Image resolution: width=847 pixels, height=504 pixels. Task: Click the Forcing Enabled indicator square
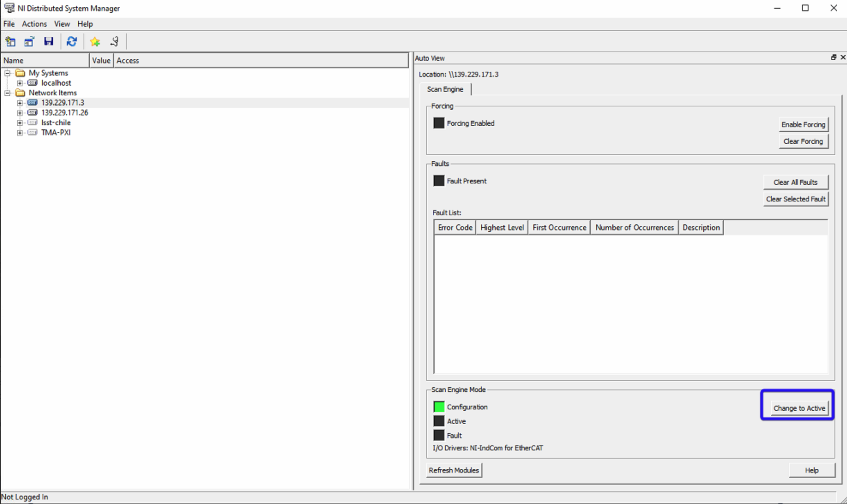[x=439, y=123]
